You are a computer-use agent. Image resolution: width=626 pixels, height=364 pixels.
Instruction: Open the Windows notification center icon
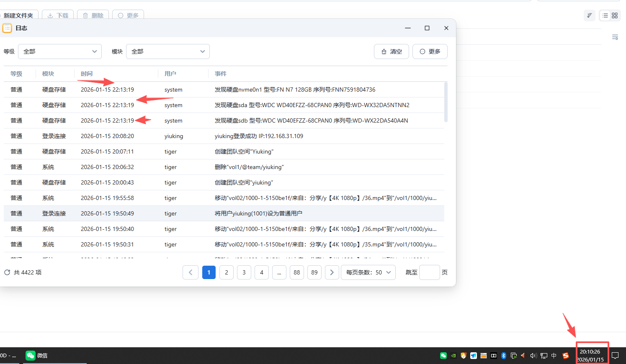pyautogui.click(x=615, y=356)
